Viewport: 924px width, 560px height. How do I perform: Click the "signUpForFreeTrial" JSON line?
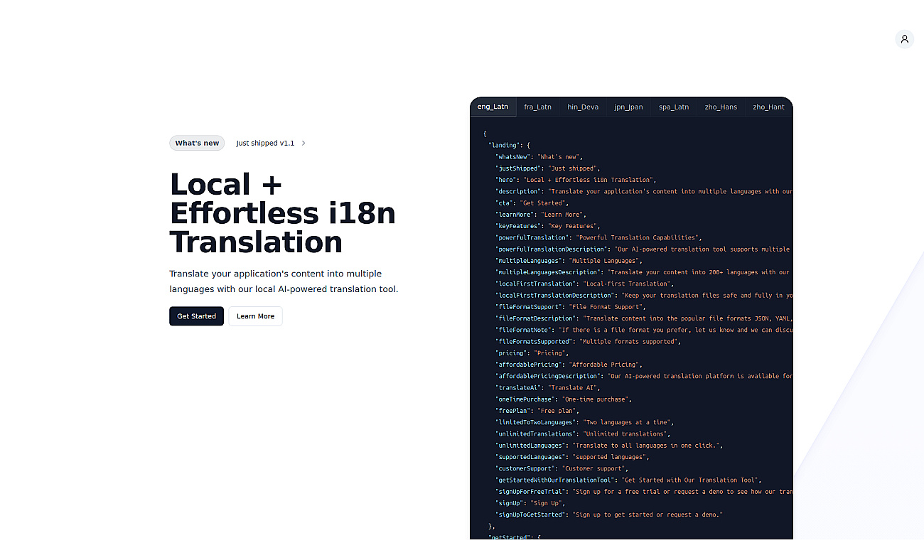pos(644,492)
